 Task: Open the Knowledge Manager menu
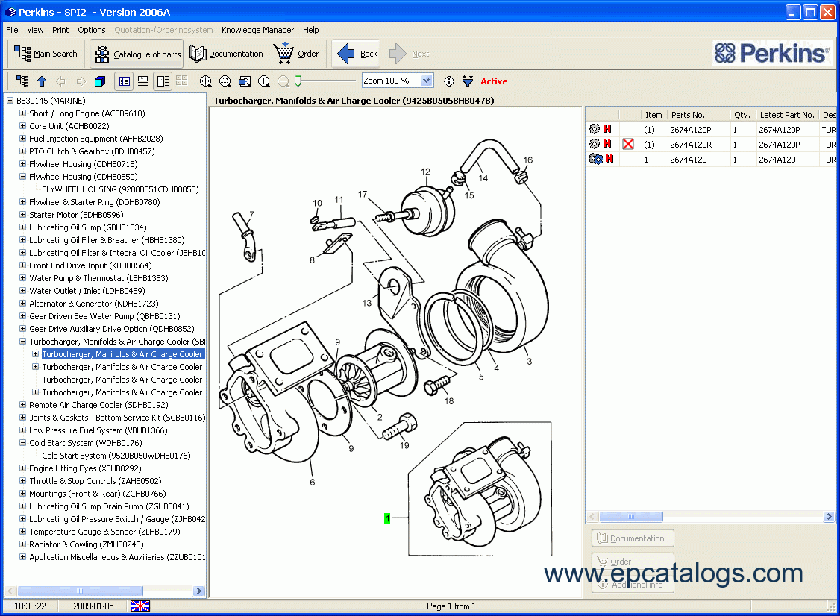point(257,30)
